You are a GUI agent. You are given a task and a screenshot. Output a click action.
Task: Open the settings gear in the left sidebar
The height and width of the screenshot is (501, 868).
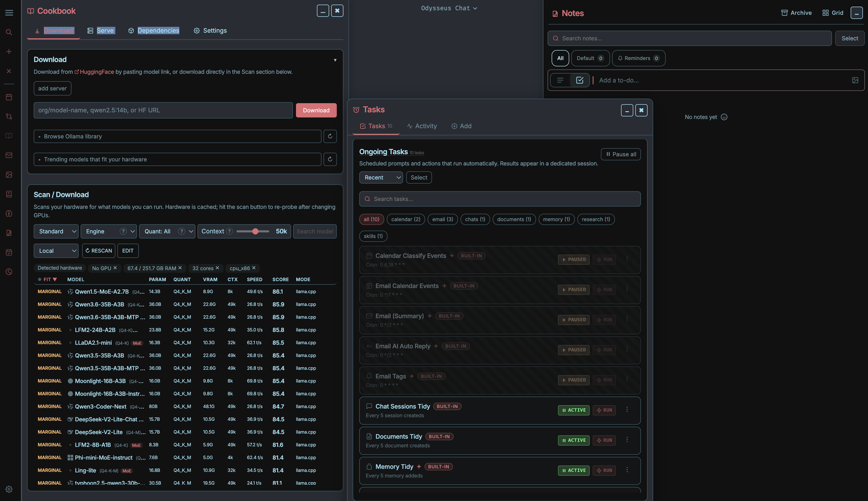tap(9, 489)
